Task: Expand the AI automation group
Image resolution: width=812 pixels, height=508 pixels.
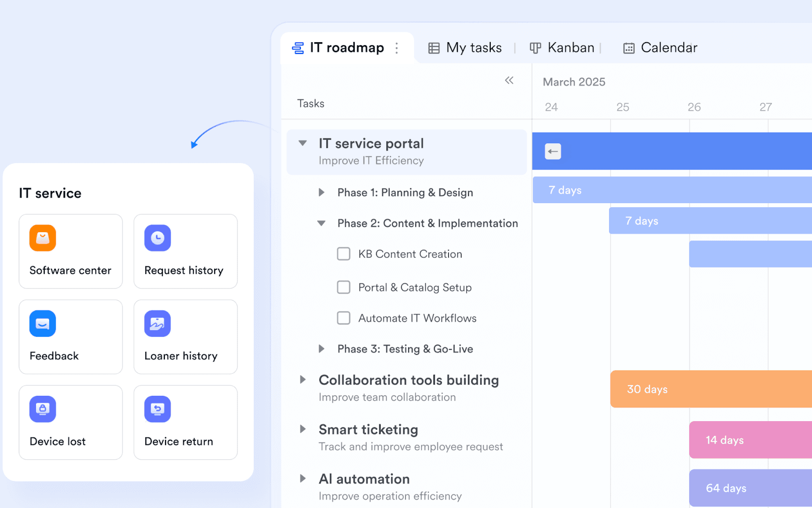Action: coord(302,478)
